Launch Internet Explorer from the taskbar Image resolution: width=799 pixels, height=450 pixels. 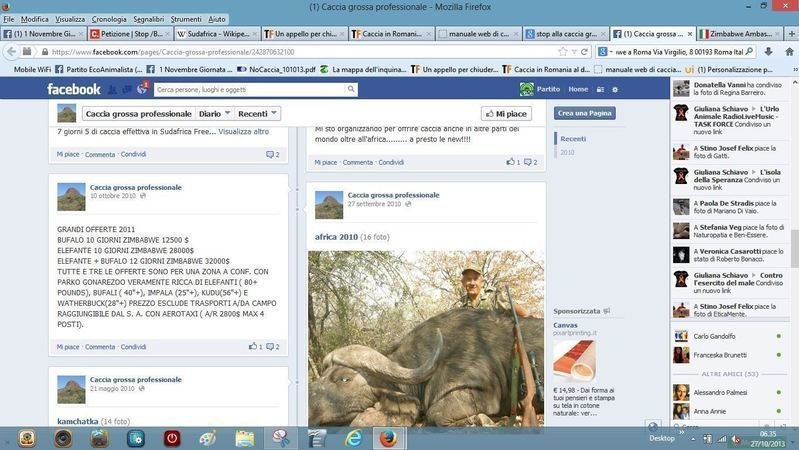point(353,438)
